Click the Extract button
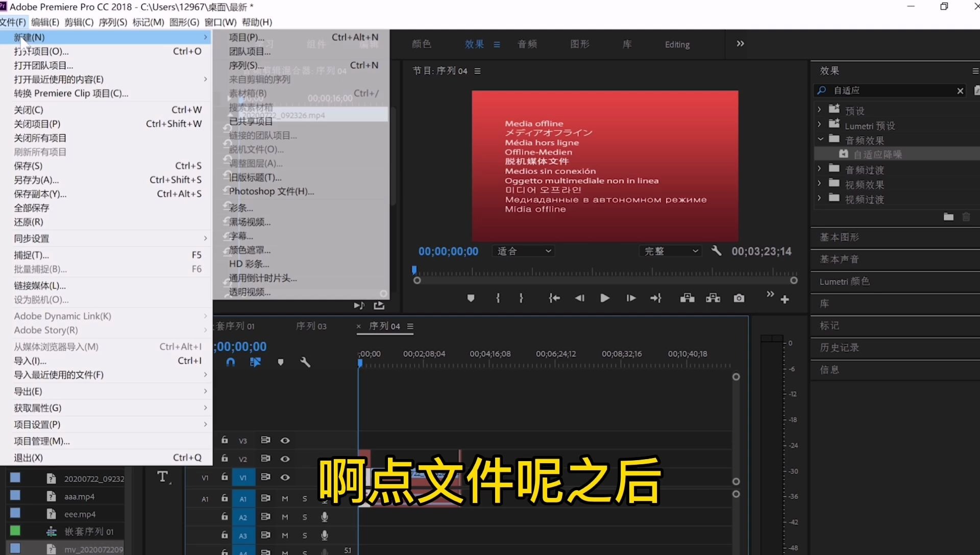 coord(713,298)
